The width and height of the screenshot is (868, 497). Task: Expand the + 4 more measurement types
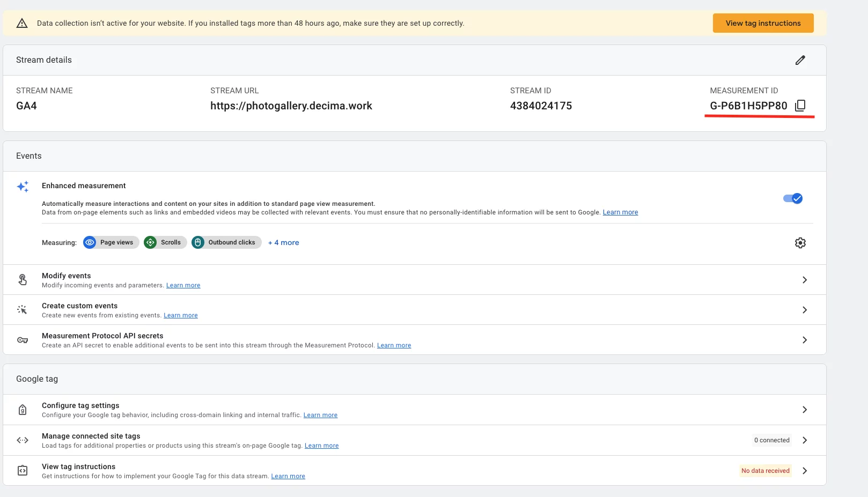point(283,242)
